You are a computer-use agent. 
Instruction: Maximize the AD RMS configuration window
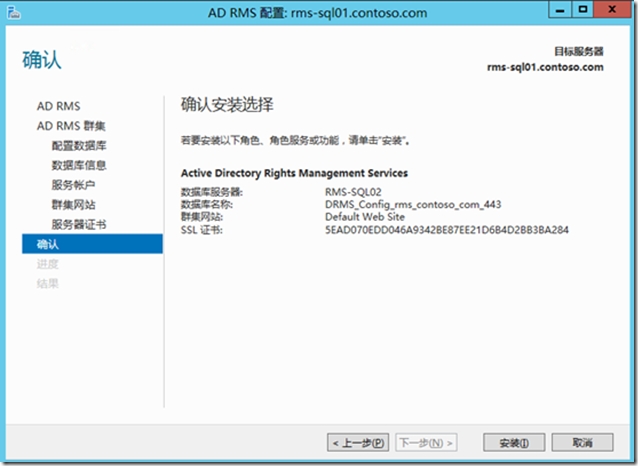click(x=583, y=10)
